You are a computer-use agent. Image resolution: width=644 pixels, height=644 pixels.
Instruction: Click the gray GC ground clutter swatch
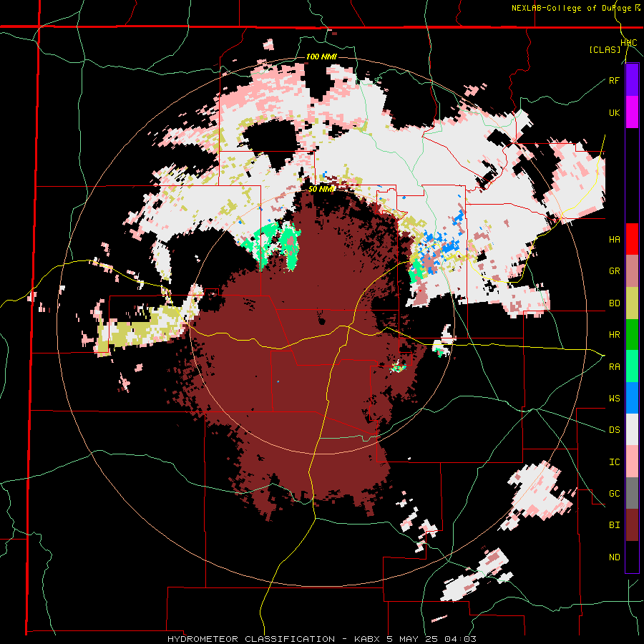tap(632, 493)
